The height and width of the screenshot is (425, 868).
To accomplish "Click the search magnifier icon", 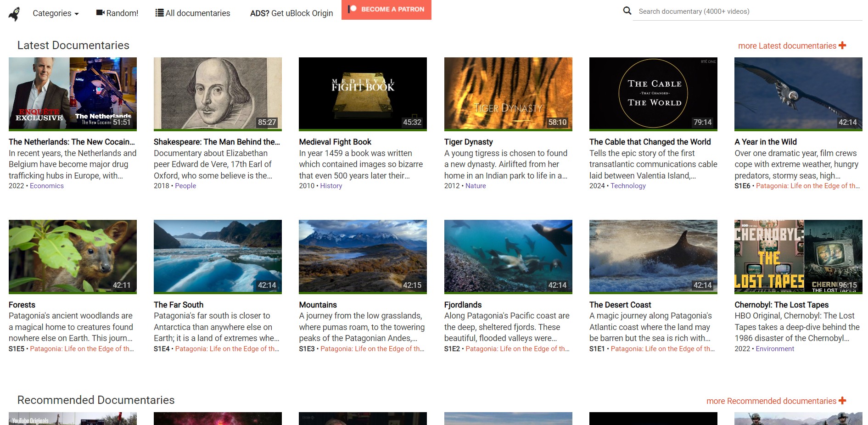I will (627, 11).
